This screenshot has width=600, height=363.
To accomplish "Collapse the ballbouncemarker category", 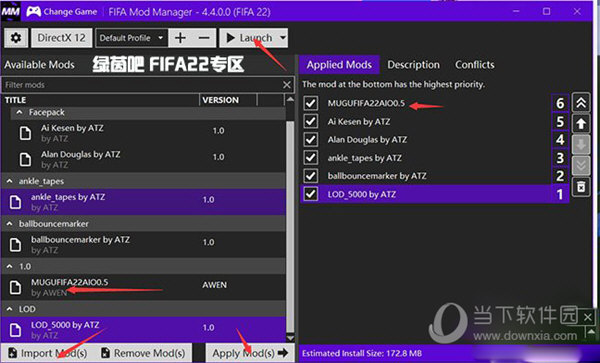I will [10, 224].
